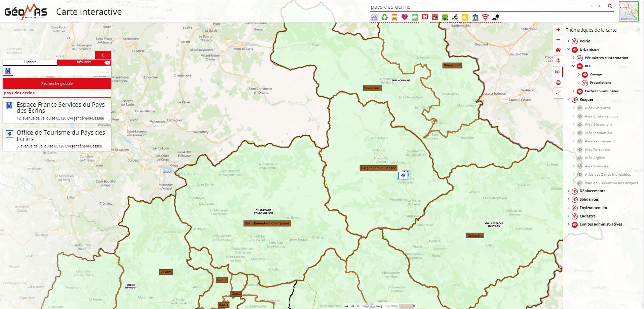Image resolution: width=644 pixels, height=309 pixels.
Task: Open Office de Tourisme du Pays des Ecrins result
Action: point(57,139)
